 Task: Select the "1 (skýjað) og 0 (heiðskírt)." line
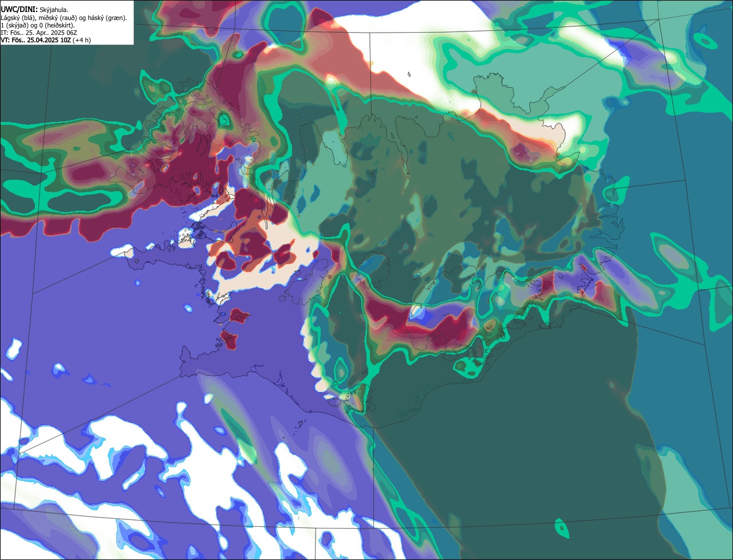(38, 25)
